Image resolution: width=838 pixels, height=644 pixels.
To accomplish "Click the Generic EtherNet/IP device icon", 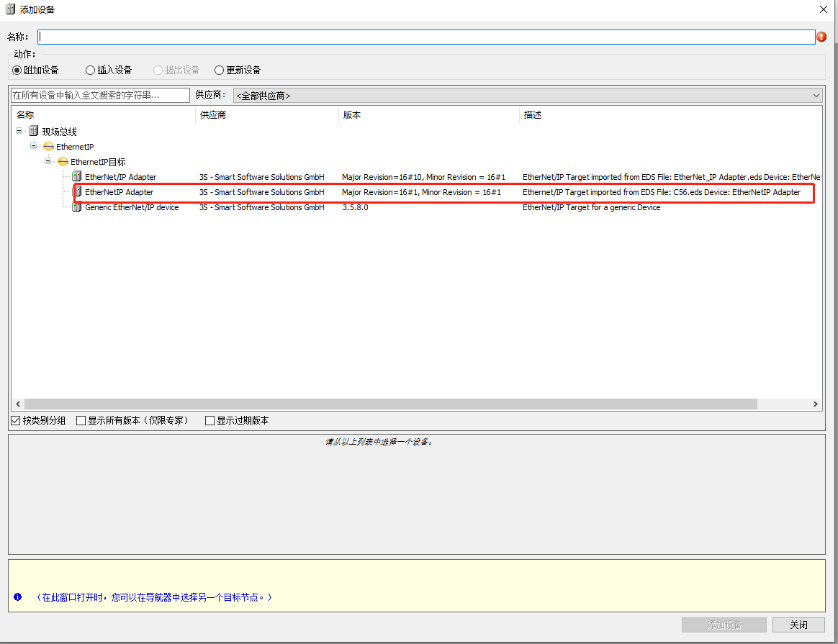I will coord(77,207).
